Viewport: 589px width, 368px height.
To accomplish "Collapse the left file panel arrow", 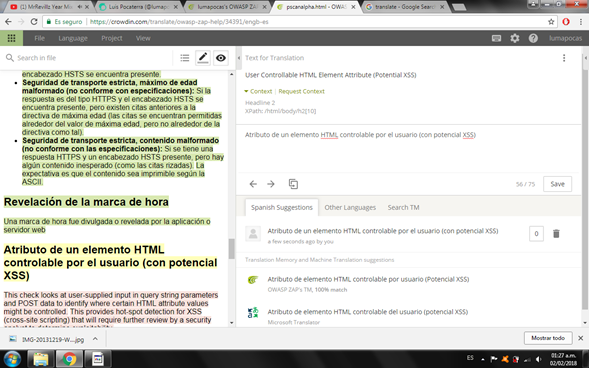I will (239, 58).
